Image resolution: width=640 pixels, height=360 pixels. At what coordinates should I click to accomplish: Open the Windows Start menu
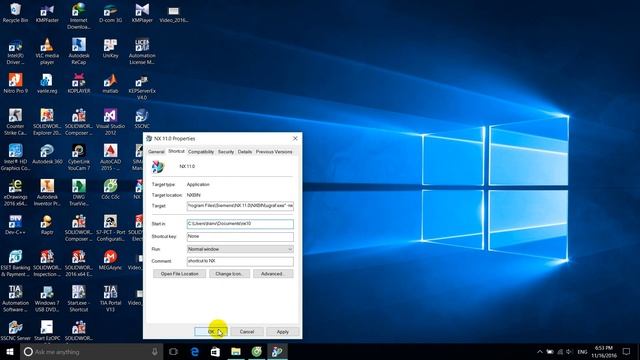point(10,351)
